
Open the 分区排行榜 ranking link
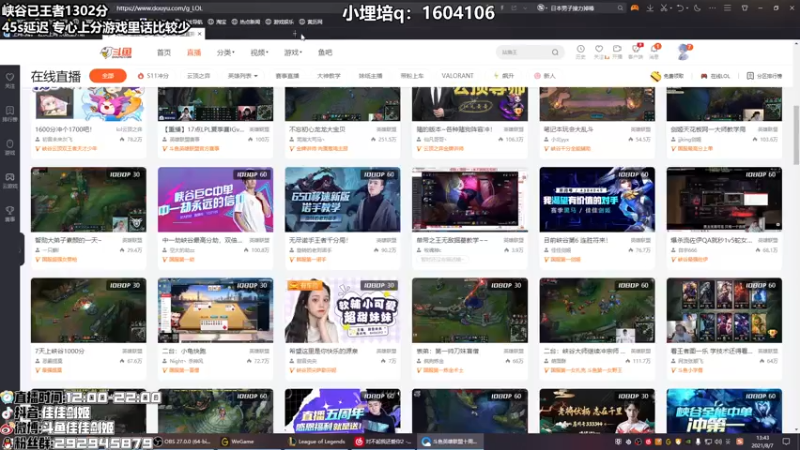tap(764, 76)
